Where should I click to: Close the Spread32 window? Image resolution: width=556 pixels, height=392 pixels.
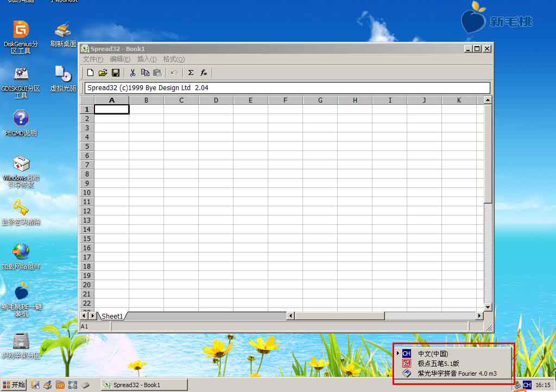pos(487,49)
